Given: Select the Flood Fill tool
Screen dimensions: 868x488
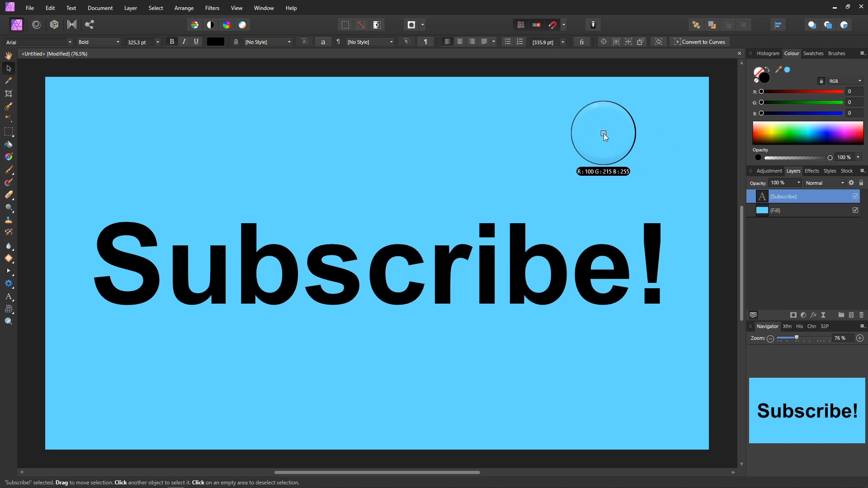Looking at the screenshot, I should (x=9, y=145).
